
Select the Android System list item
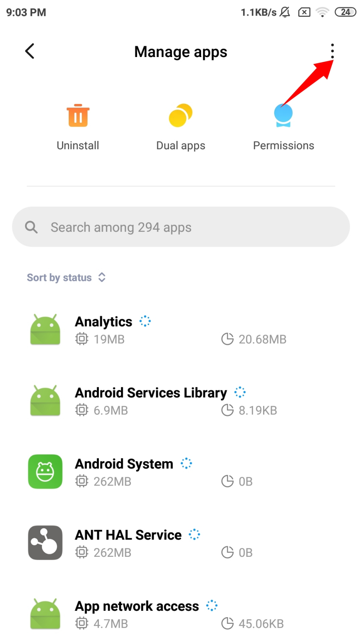pyautogui.click(x=181, y=472)
